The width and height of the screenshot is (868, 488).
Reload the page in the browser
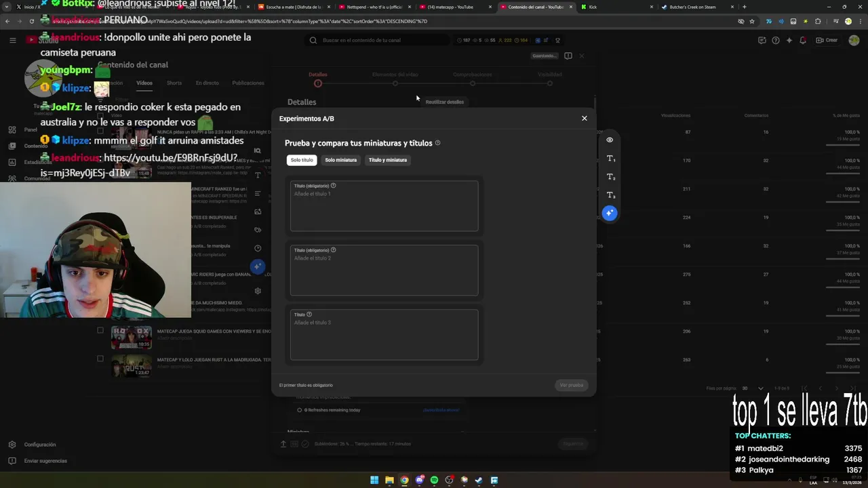(x=31, y=21)
